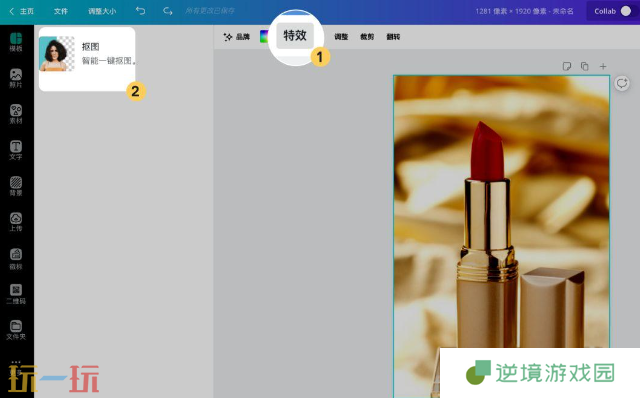Image resolution: width=640 pixels, height=398 pixels.
Task: Open the 文件夹 folders panel
Action: pos(16,330)
